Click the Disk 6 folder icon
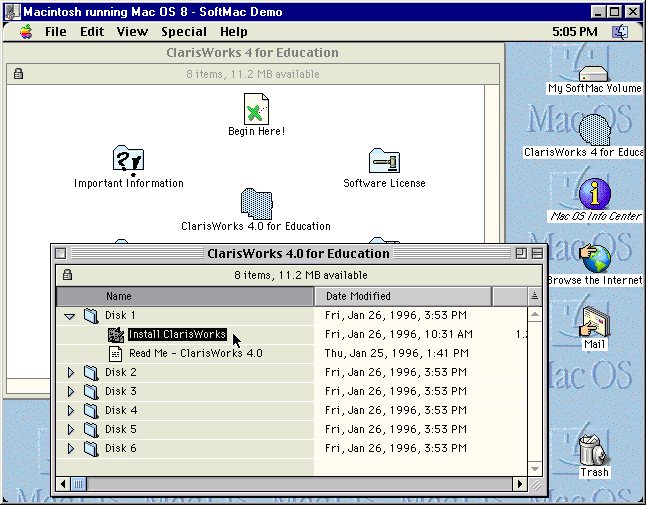 click(91, 448)
